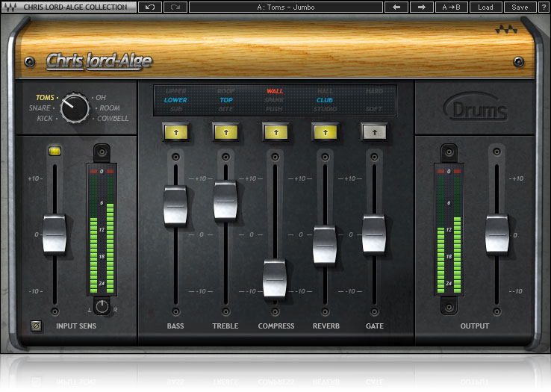Cycle the Reverb mode arrow button
This screenshot has height=392, width=551.
coord(325,132)
